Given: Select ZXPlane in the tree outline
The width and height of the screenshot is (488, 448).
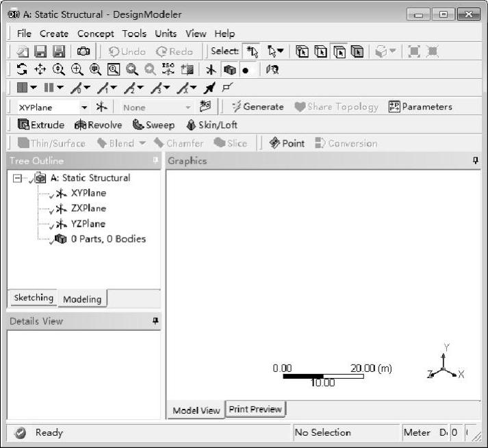Looking at the screenshot, I should pos(88,208).
